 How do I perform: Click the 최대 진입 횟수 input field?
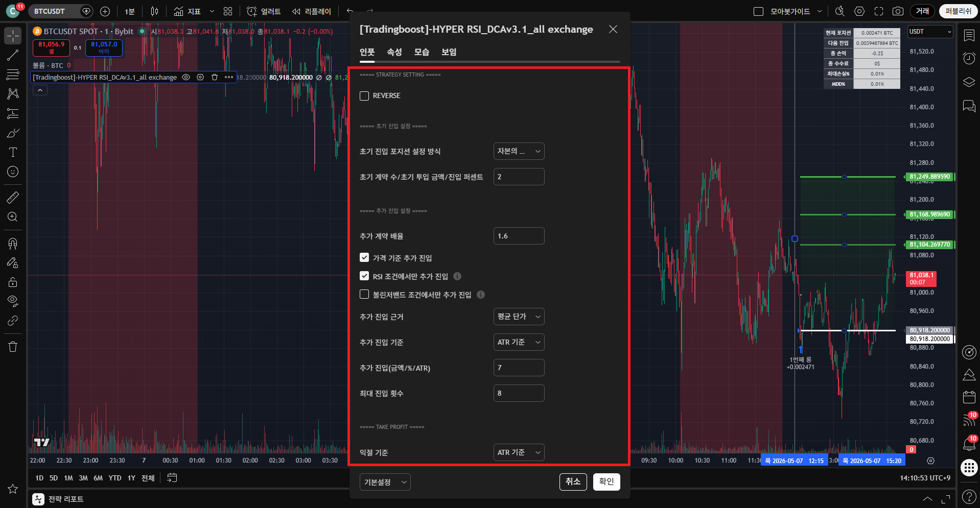[519, 393]
